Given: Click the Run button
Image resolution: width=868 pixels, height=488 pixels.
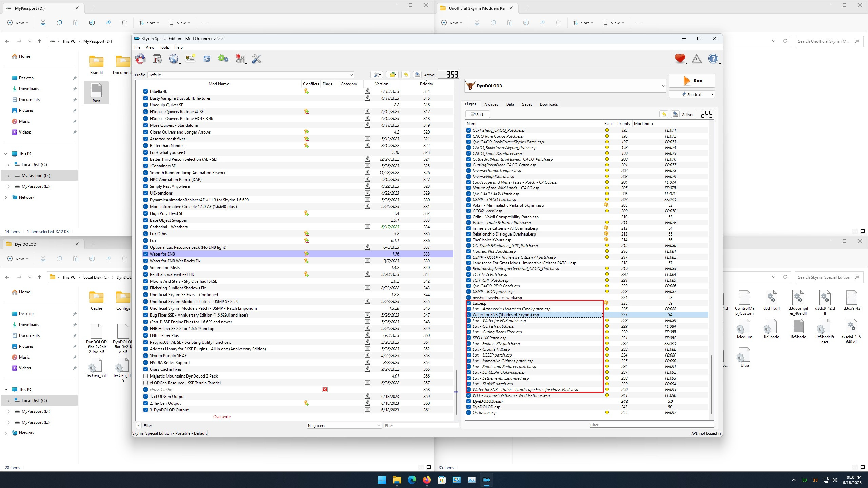Looking at the screenshot, I should (x=692, y=81).
